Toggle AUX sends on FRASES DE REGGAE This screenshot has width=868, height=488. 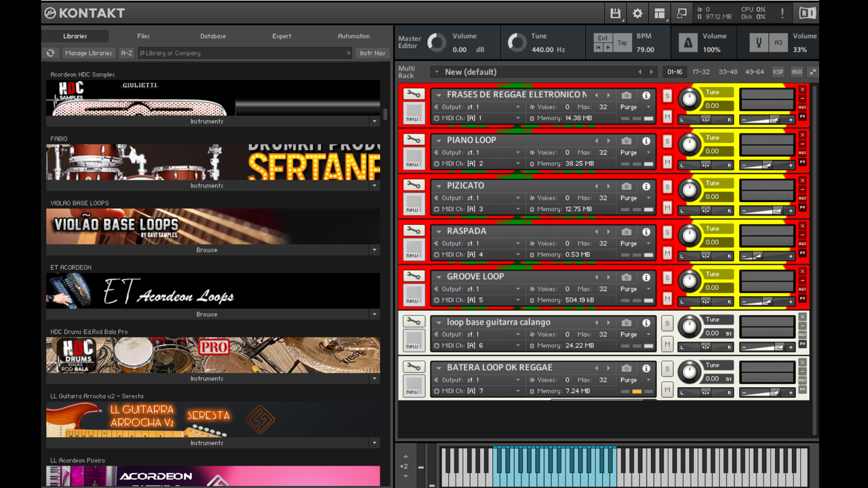click(802, 107)
